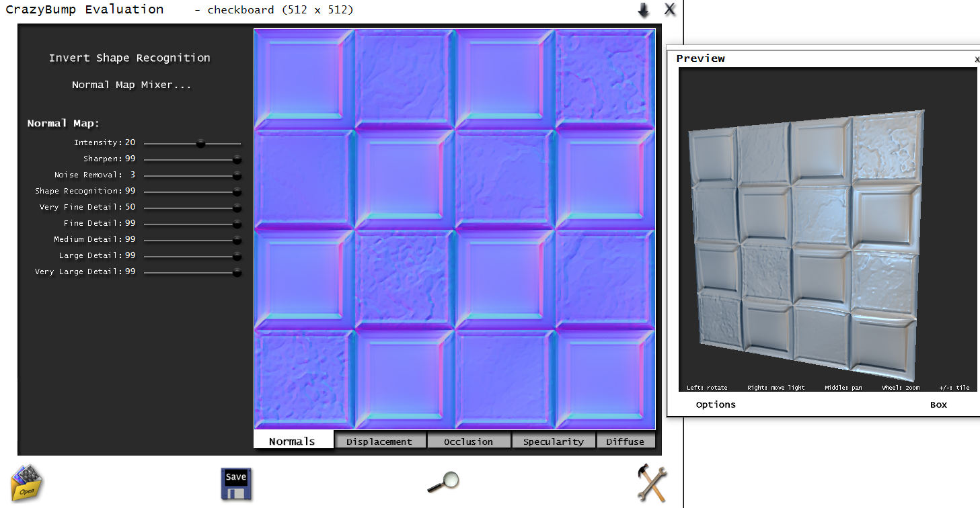The image size is (980, 508).
Task: Open a texture with the Open folder icon
Action: (x=27, y=483)
